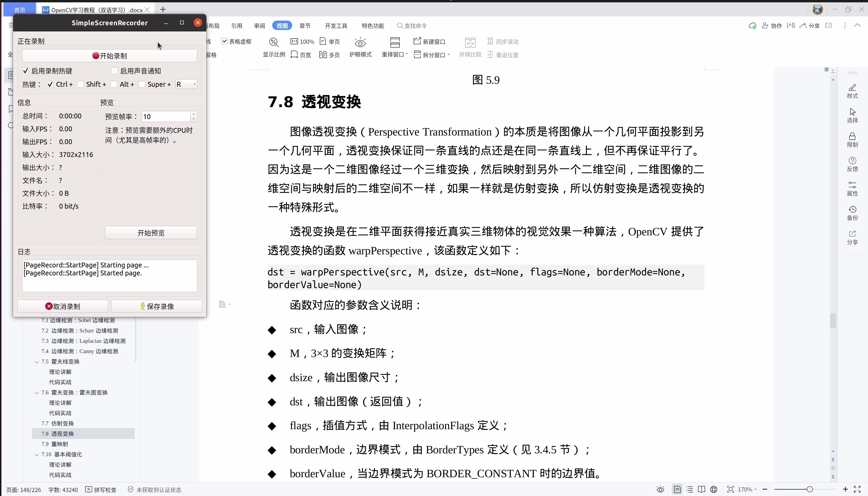The height and width of the screenshot is (496, 868).
Task: Click the 分享 share icon in sidebar
Action: 853,237
